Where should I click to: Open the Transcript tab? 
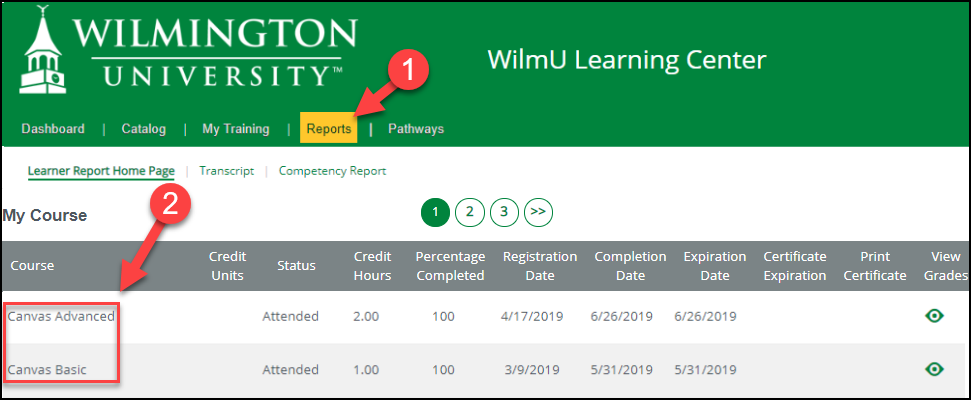(227, 171)
